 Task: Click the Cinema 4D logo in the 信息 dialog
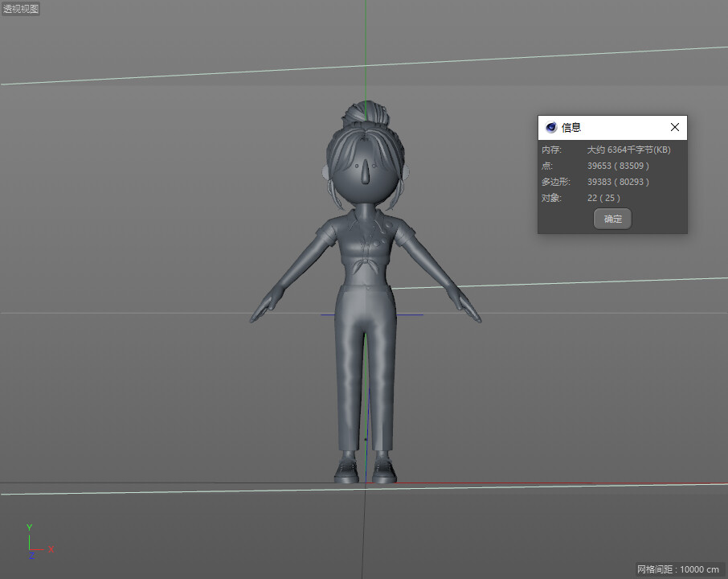551,127
